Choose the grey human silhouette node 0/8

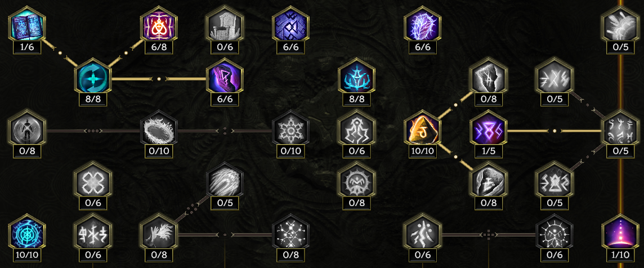click(26, 129)
